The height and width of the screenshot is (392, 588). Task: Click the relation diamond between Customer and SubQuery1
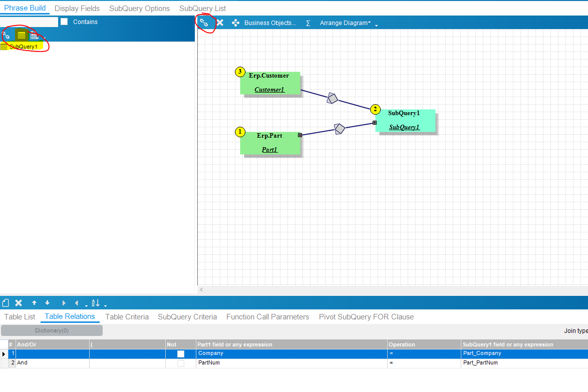332,98
